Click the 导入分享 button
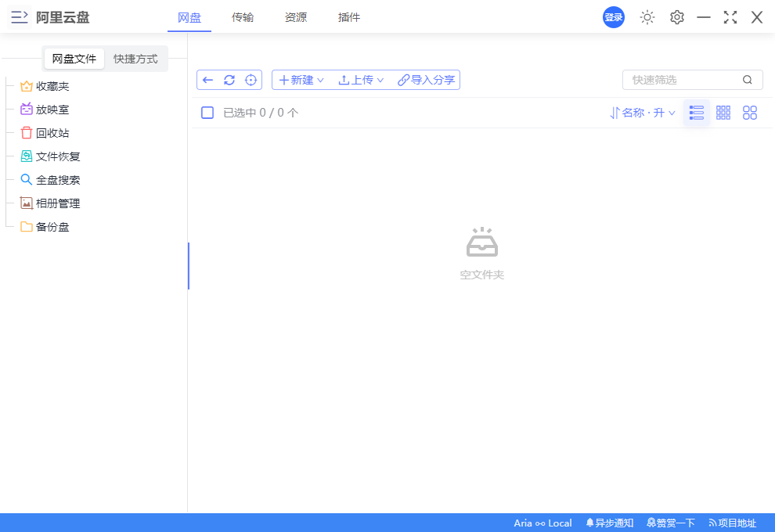The width and height of the screenshot is (775, 532). point(427,80)
